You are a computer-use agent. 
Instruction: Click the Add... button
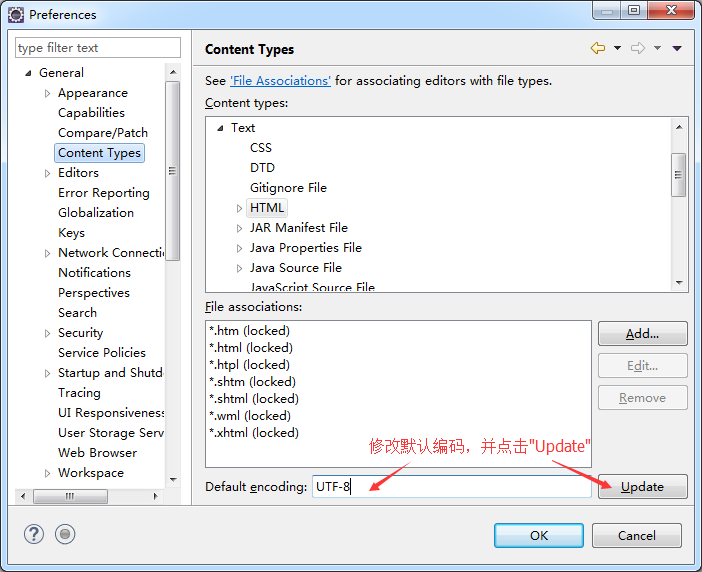coord(642,333)
